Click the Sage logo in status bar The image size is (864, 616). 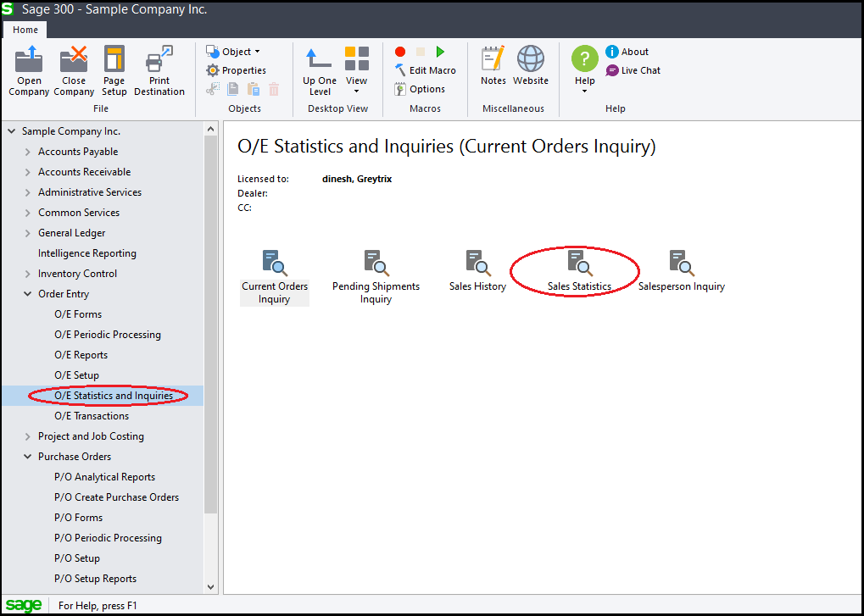(x=24, y=605)
